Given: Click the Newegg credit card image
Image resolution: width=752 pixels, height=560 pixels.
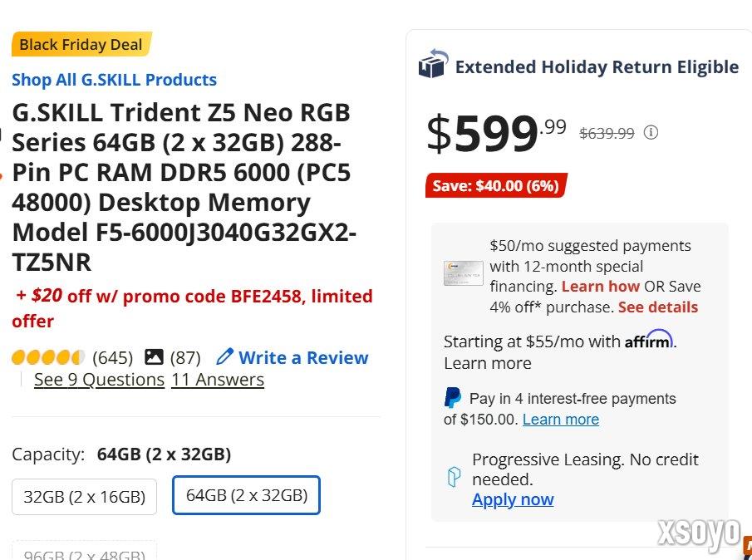Looking at the screenshot, I should 463,273.
